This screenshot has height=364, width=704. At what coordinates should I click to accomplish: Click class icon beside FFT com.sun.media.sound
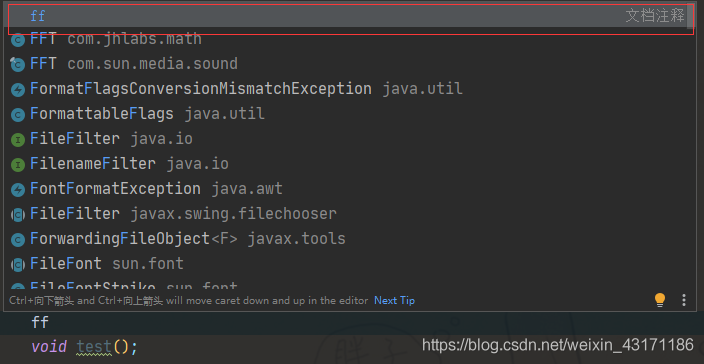point(18,65)
